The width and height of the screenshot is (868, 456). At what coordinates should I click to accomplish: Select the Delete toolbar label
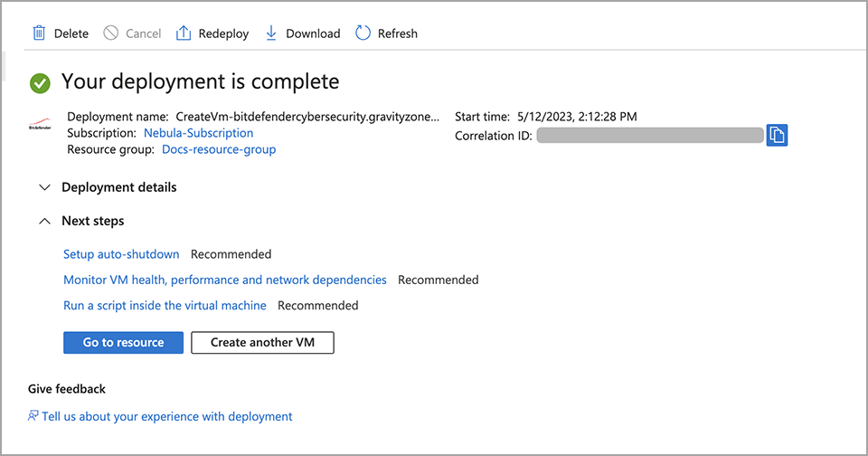tap(71, 33)
